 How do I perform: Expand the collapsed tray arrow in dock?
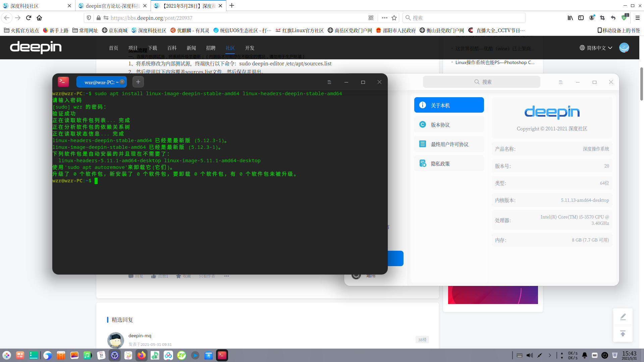pyautogui.click(x=550, y=355)
